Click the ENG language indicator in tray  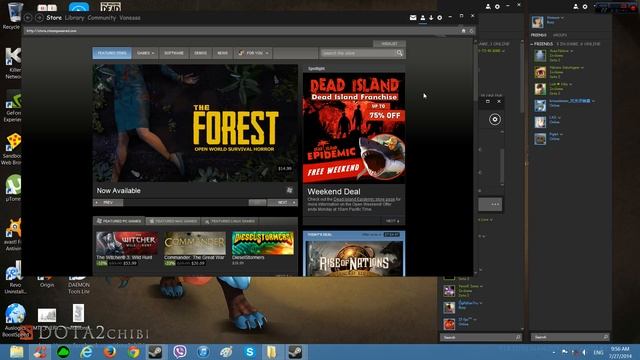598,352
